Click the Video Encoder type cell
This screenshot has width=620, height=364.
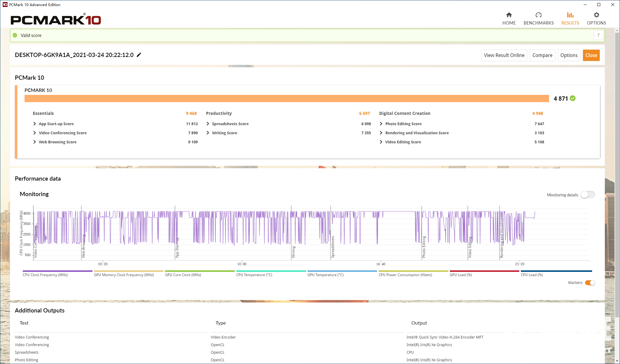[x=223, y=337]
